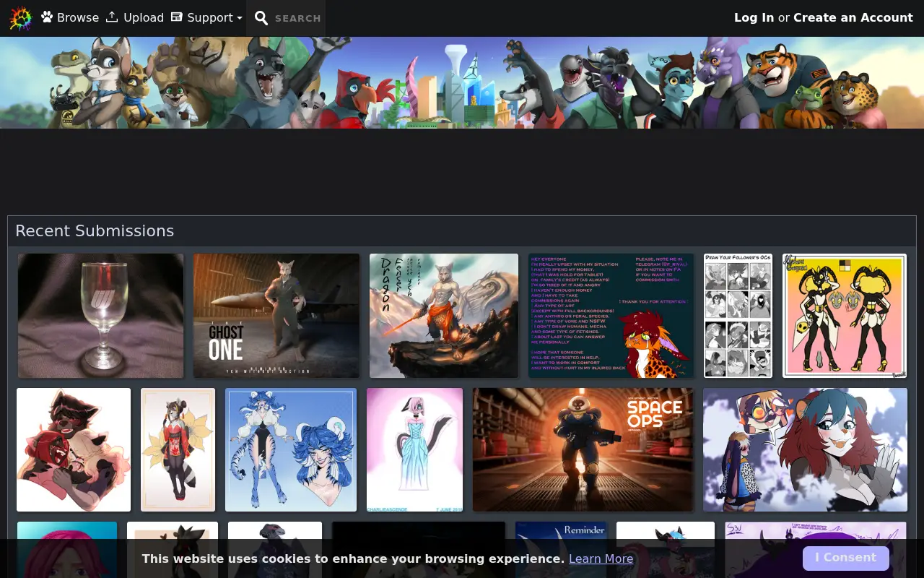Click the site header banner artwork

click(x=462, y=82)
